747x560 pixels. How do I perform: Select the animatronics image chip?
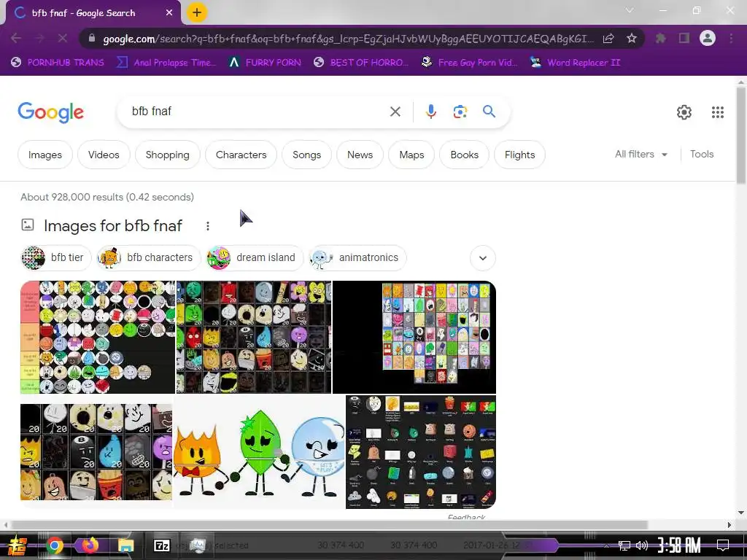(357, 257)
